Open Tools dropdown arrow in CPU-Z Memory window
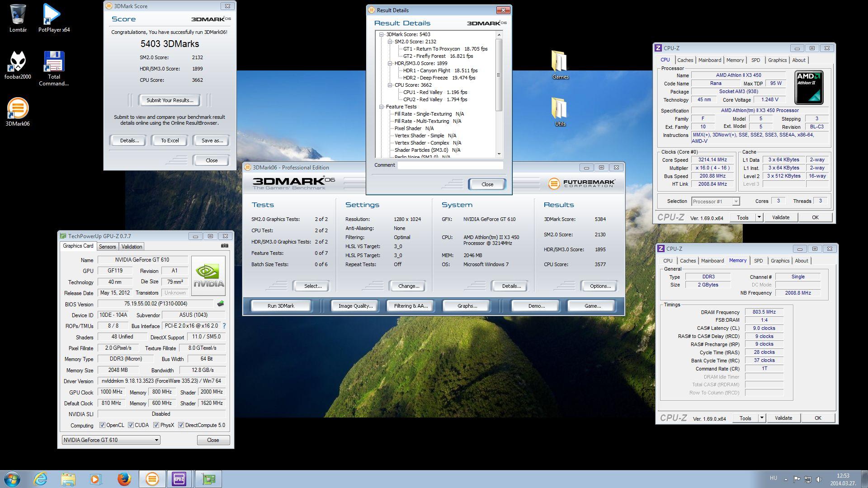The height and width of the screenshot is (488, 868). click(762, 418)
